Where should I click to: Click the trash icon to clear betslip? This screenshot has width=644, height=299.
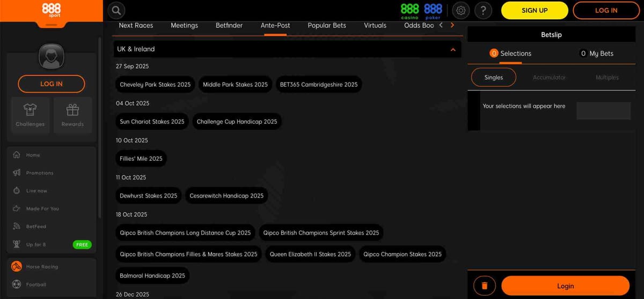pyautogui.click(x=485, y=286)
